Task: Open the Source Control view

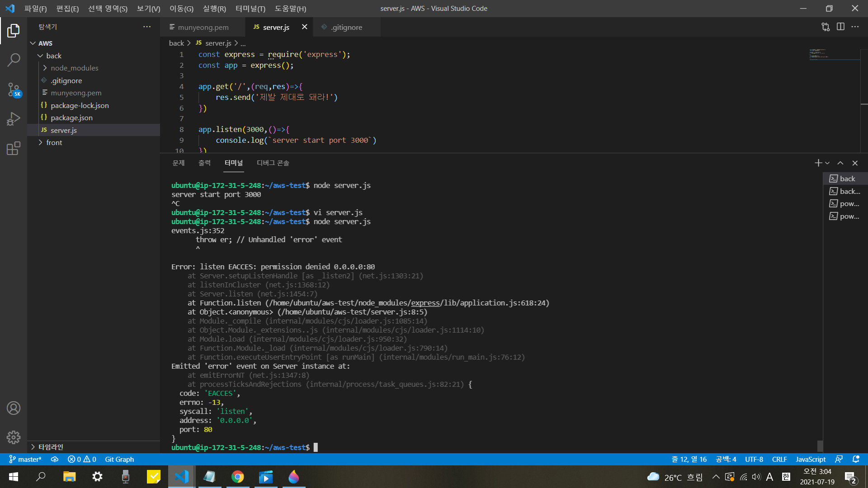Action: coord(14,89)
